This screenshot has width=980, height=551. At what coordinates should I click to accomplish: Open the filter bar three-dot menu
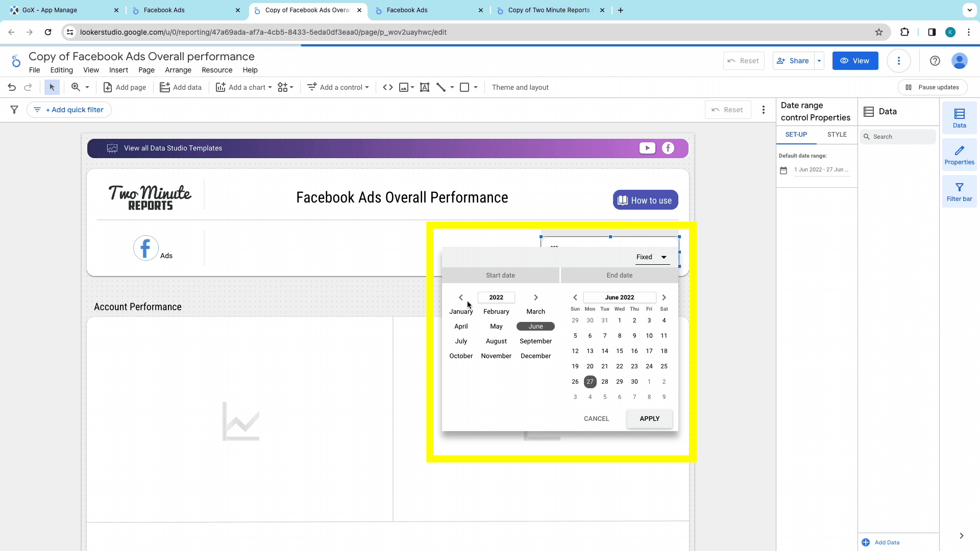tap(764, 110)
